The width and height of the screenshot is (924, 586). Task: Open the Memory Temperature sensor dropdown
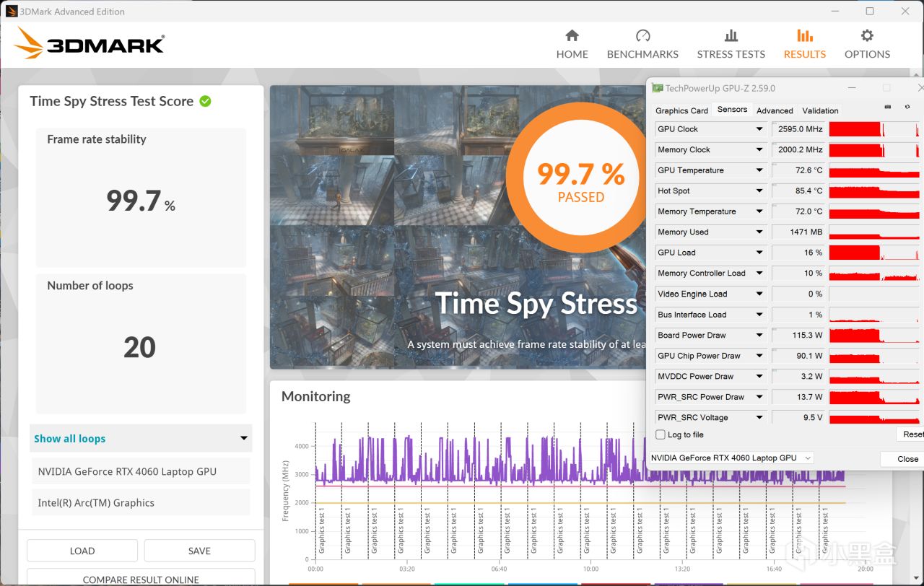coord(759,211)
